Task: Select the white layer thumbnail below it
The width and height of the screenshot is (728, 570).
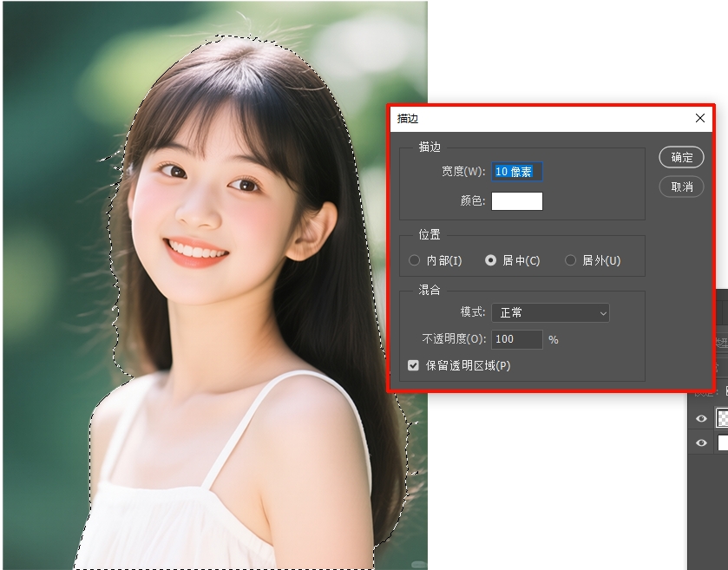Action: (x=721, y=443)
